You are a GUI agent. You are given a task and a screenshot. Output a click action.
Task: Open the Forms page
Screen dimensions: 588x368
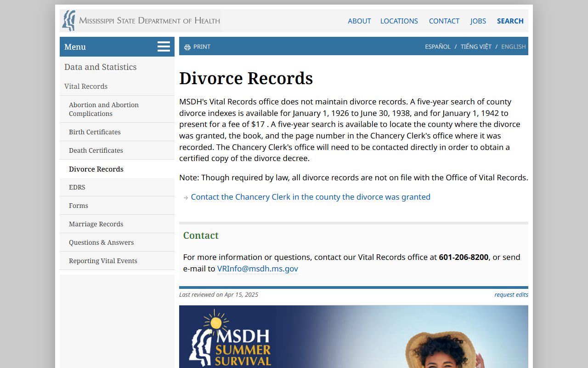117,206
